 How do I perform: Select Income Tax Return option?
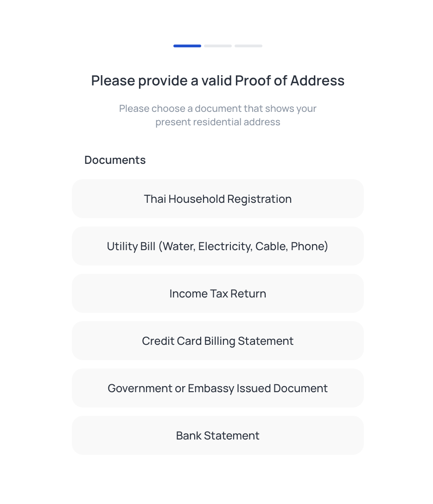tap(217, 293)
